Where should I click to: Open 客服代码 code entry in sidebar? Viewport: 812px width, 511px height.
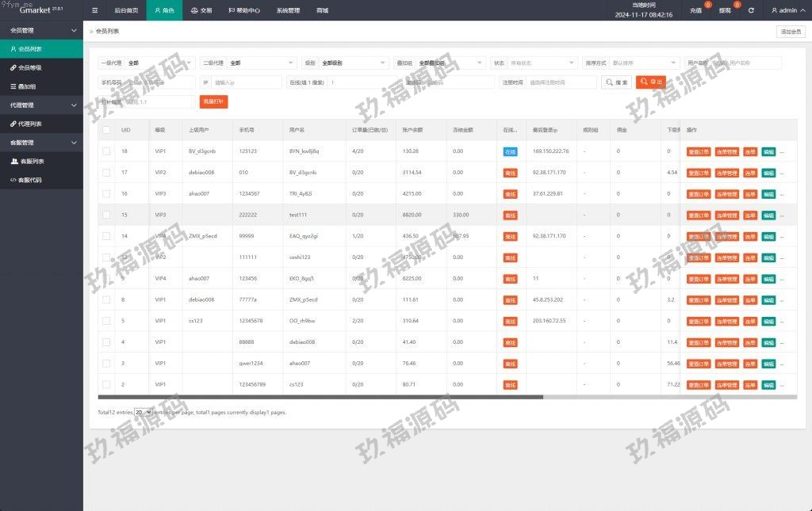coord(30,180)
